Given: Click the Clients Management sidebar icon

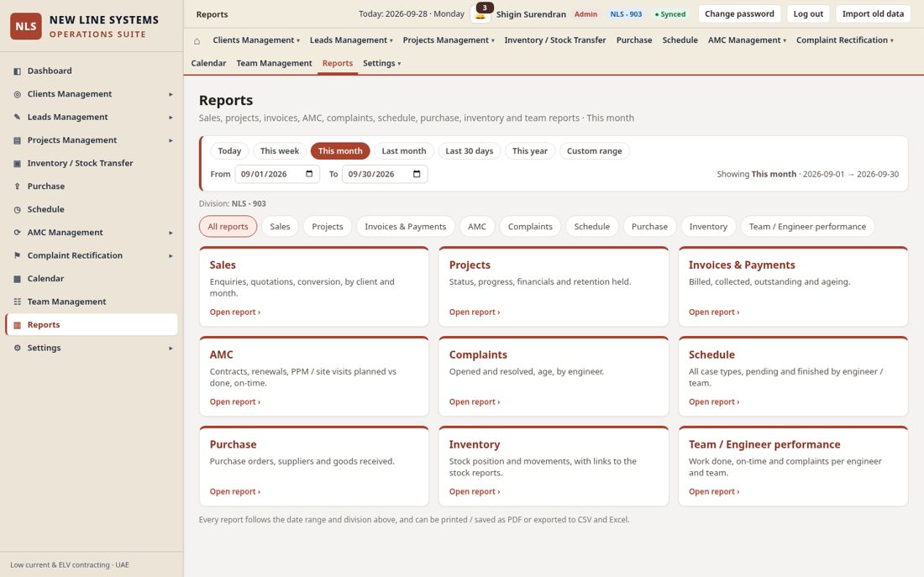Looking at the screenshot, I should tap(17, 94).
